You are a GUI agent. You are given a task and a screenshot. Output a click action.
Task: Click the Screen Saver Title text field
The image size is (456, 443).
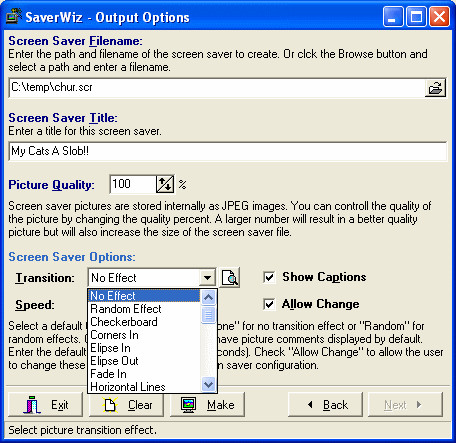coord(228,151)
